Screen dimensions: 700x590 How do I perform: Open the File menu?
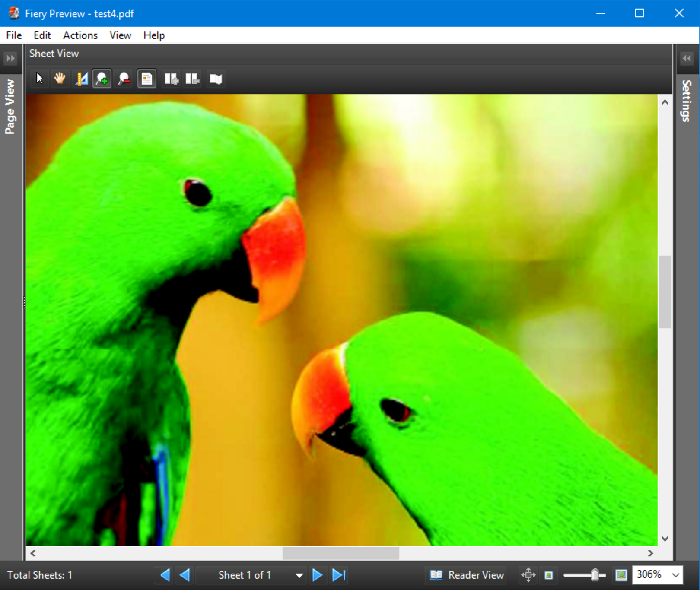[x=14, y=35]
